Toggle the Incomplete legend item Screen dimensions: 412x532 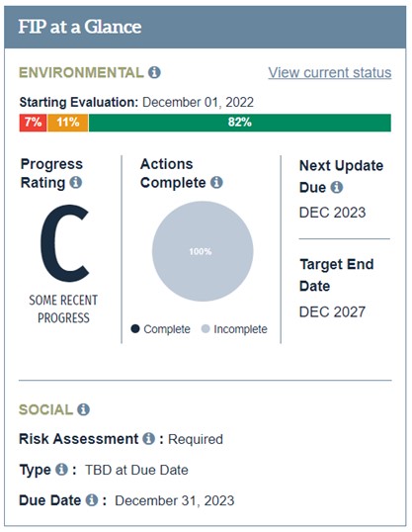(x=234, y=329)
